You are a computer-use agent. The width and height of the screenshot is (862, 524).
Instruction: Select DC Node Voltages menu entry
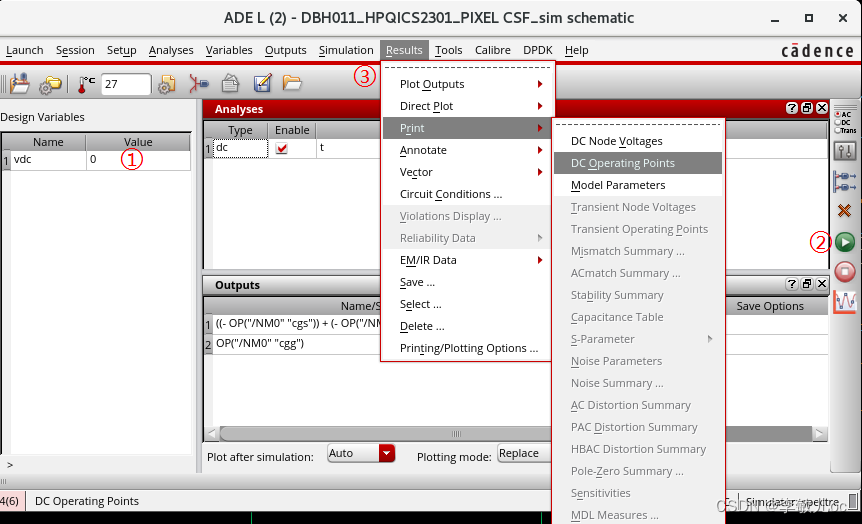(638, 141)
